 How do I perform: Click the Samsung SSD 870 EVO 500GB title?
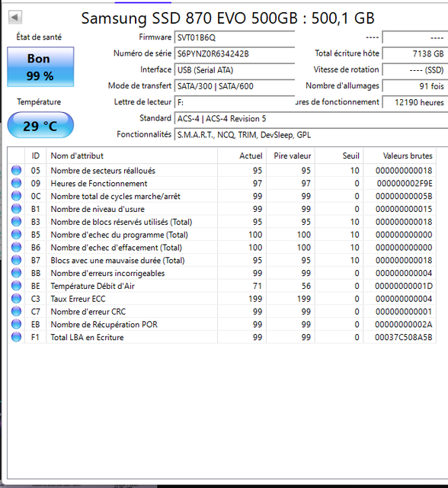pyautogui.click(x=228, y=18)
